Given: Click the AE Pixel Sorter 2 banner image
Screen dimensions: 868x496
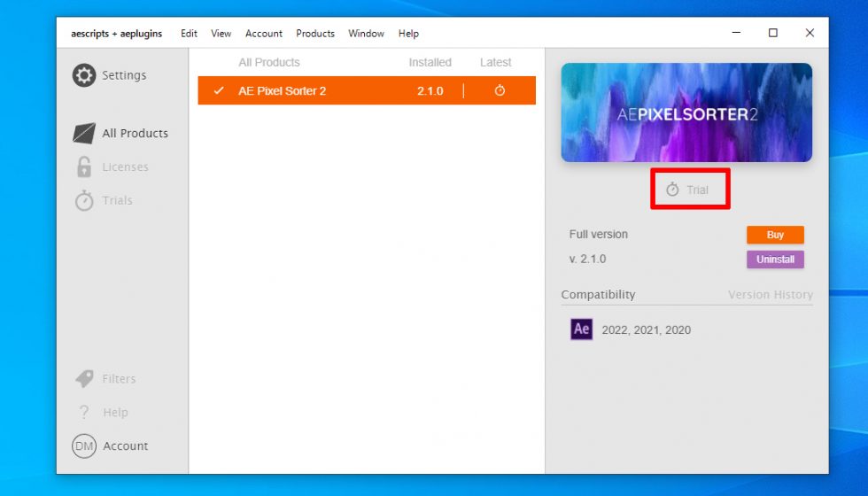Looking at the screenshot, I should (686, 112).
